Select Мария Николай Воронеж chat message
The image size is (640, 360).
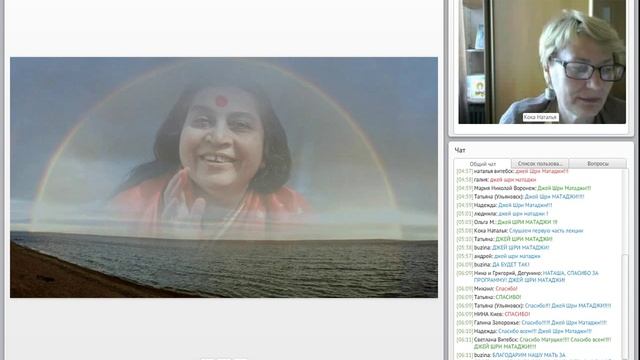(x=524, y=188)
